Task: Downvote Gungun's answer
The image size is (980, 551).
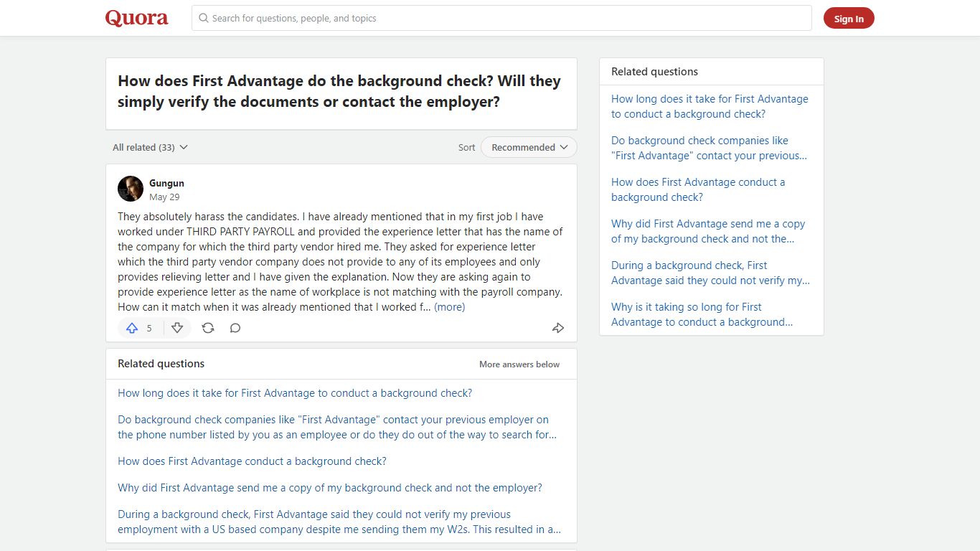Action: pos(177,328)
